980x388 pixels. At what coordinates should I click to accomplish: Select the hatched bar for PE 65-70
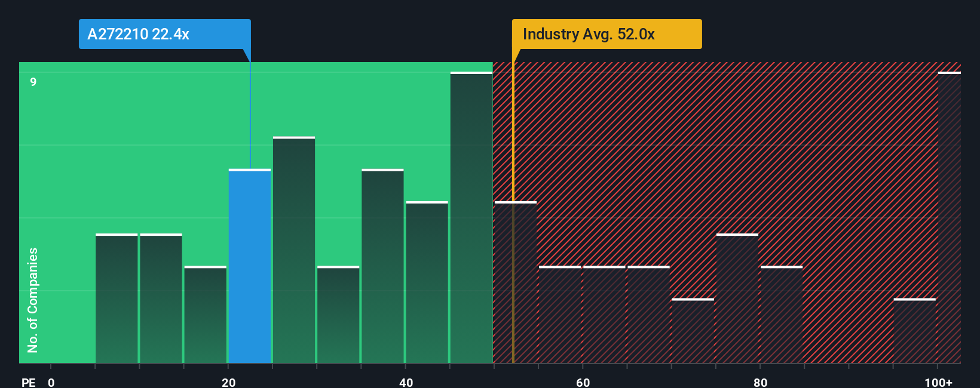(x=648, y=315)
